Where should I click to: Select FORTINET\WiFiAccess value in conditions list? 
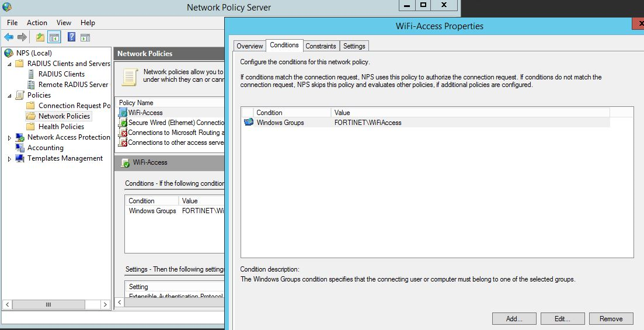coord(368,123)
